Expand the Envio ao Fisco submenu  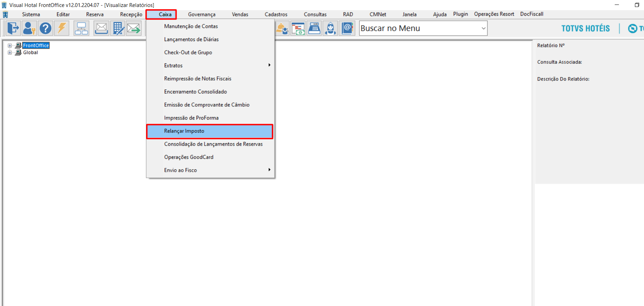point(269,170)
